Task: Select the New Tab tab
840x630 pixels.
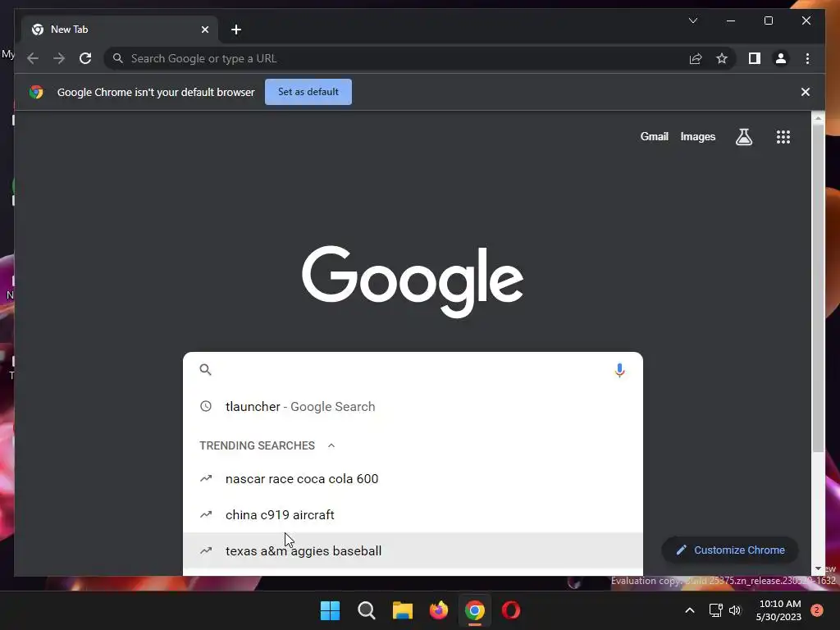Action: pos(120,30)
